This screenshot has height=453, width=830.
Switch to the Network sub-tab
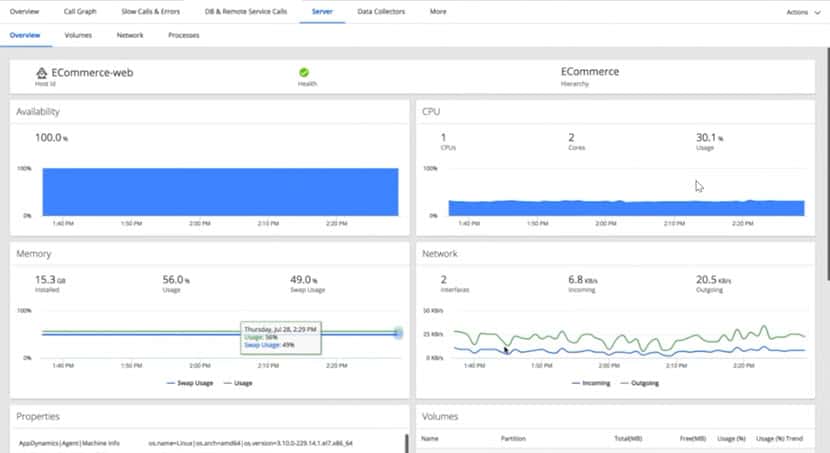click(130, 35)
